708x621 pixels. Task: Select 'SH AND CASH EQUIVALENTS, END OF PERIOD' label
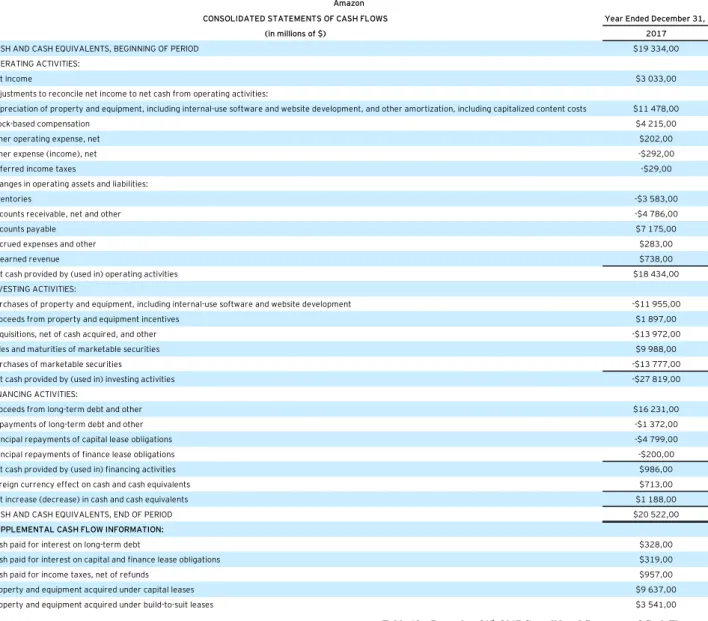coord(86,514)
